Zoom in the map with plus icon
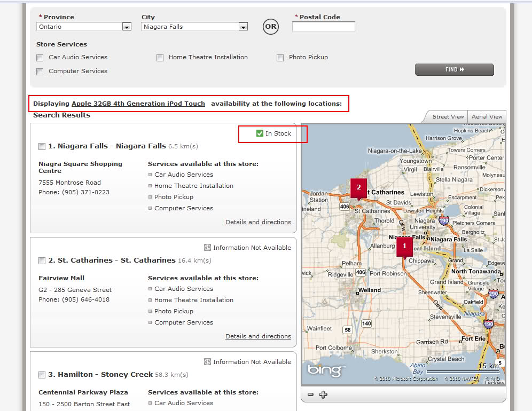Image resolution: width=532 pixels, height=411 pixels. (323, 395)
